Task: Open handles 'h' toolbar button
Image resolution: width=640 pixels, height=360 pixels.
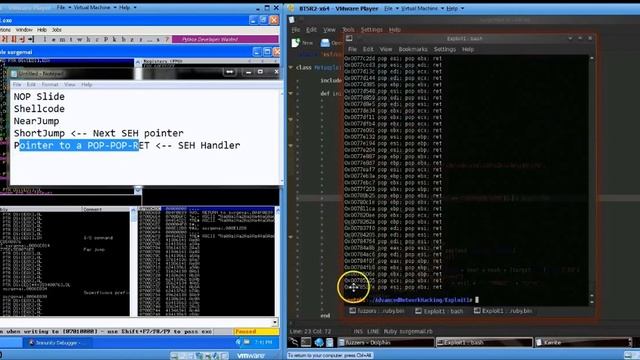Action: pos(89,39)
